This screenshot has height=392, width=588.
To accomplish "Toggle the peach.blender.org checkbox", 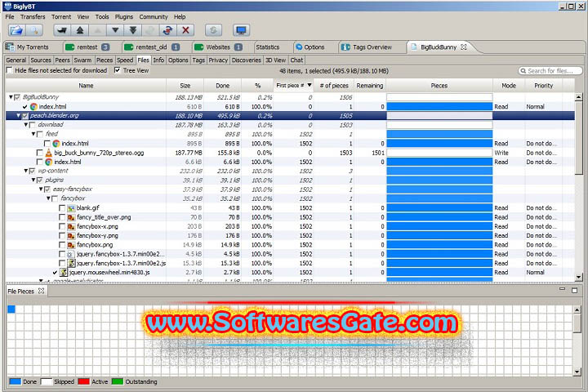I will pyautogui.click(x=25, y=115).
